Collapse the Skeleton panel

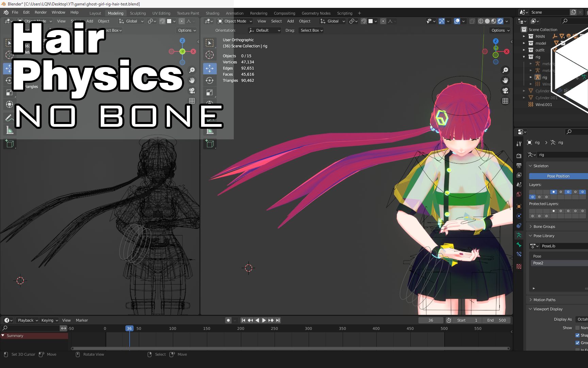click(x=530, y=166)
